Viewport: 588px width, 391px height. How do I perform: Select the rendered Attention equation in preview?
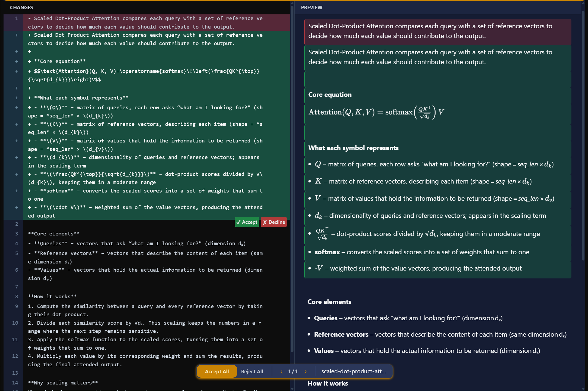pos(376,112)
